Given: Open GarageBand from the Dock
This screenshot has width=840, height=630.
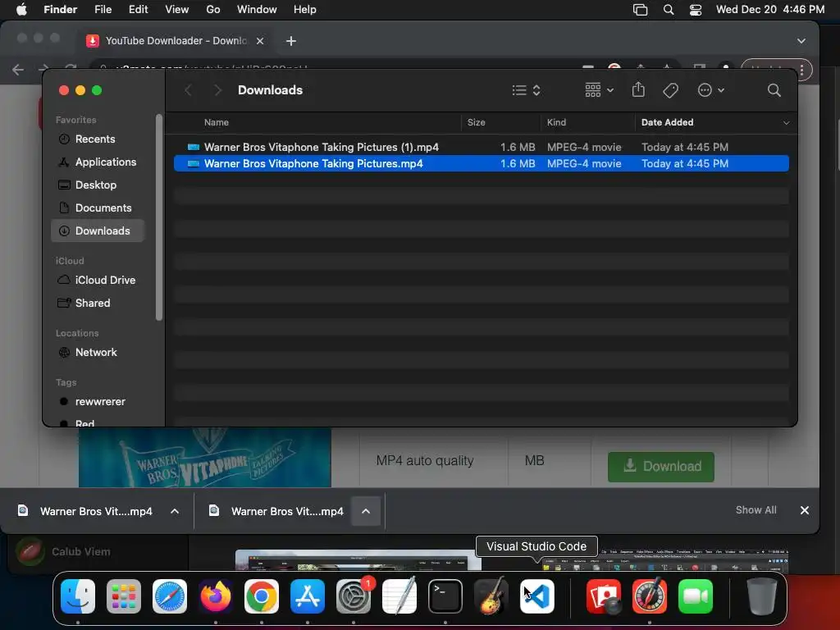Looking at the screenshot, I should 491,596.
